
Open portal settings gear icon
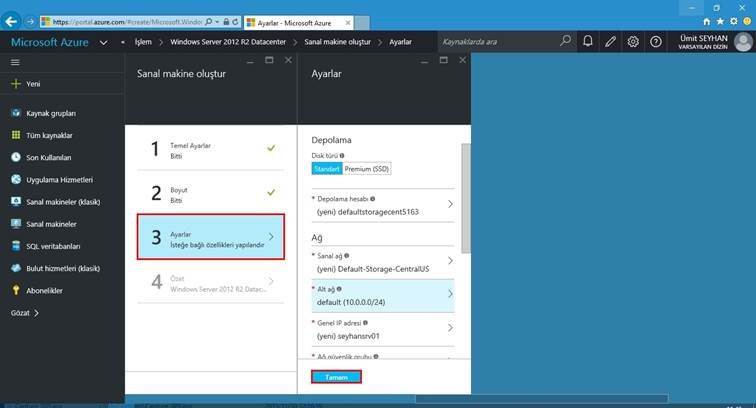[x=633, y=41]
